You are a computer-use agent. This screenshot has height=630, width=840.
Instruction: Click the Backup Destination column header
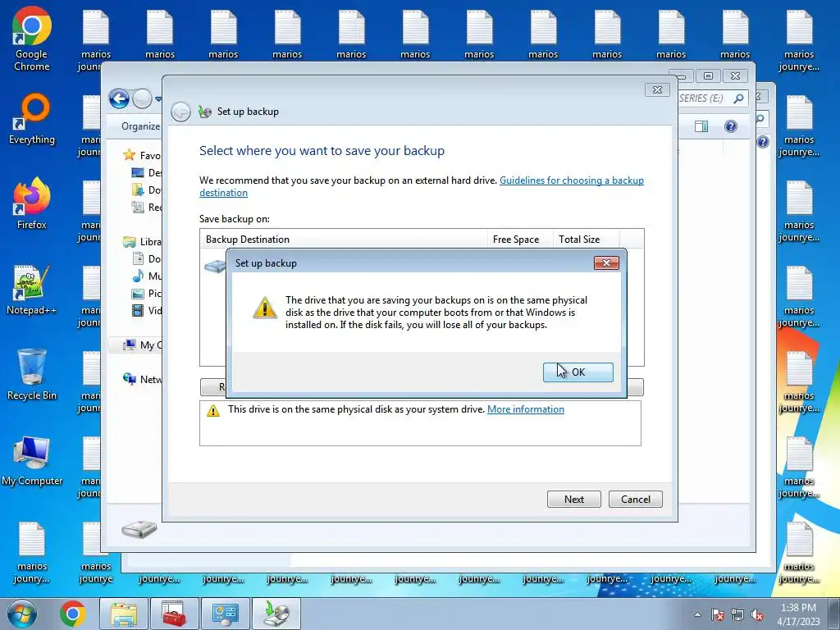pyautogui.click(x=343, y=239)
